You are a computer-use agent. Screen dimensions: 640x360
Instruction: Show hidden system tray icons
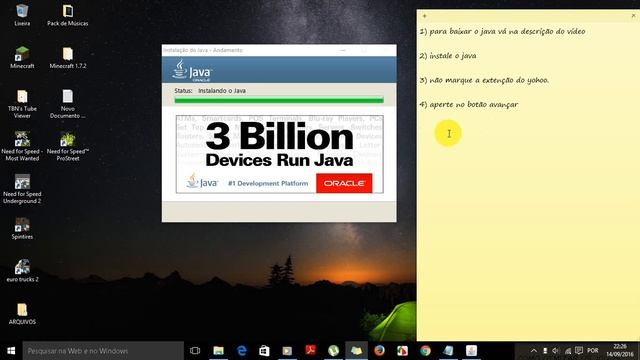coord(533,351)
